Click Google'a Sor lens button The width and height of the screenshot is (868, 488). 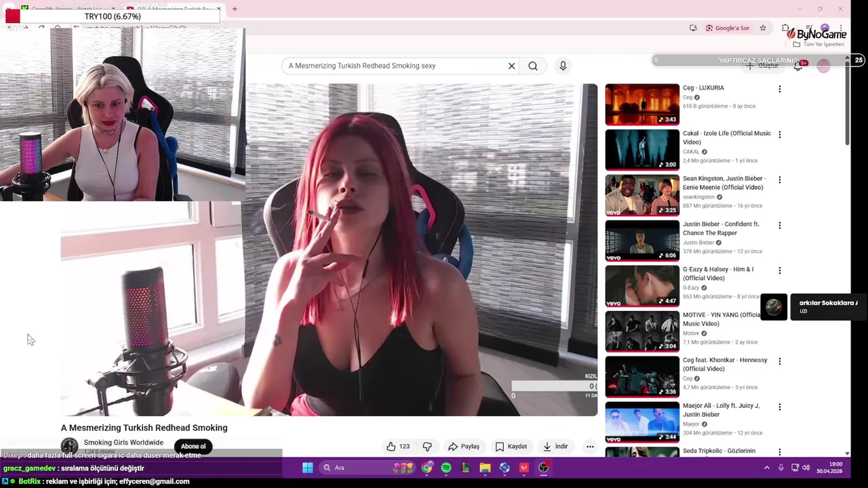[x=728, y=28]
